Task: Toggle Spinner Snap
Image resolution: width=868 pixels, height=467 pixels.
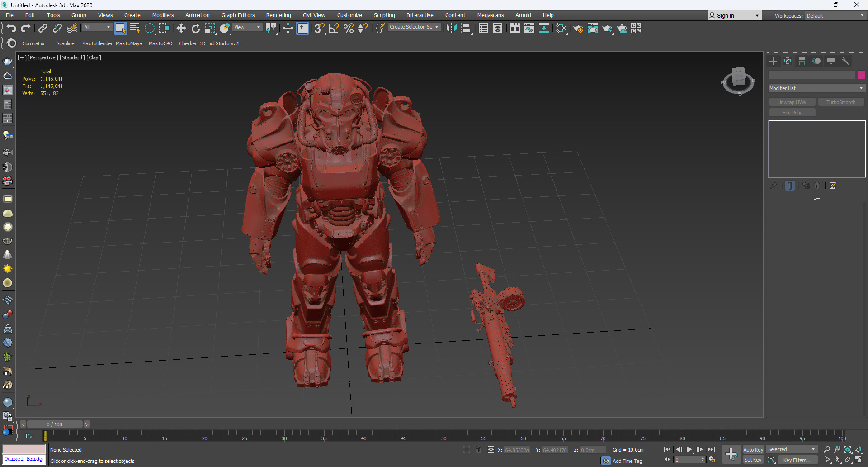Action: 363,29
